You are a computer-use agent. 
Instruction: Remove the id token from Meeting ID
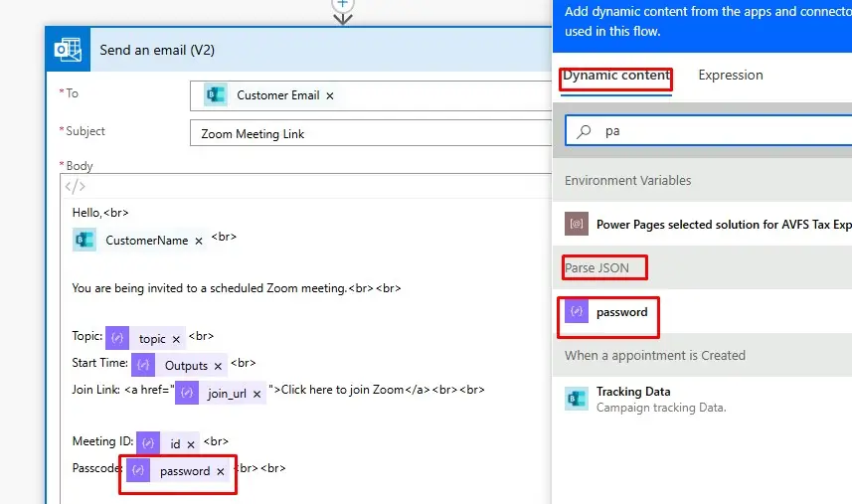[x=190, y=445]
